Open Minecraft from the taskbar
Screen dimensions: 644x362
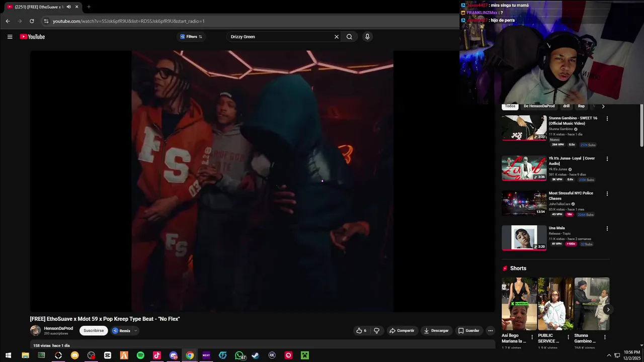coord(305,355)
